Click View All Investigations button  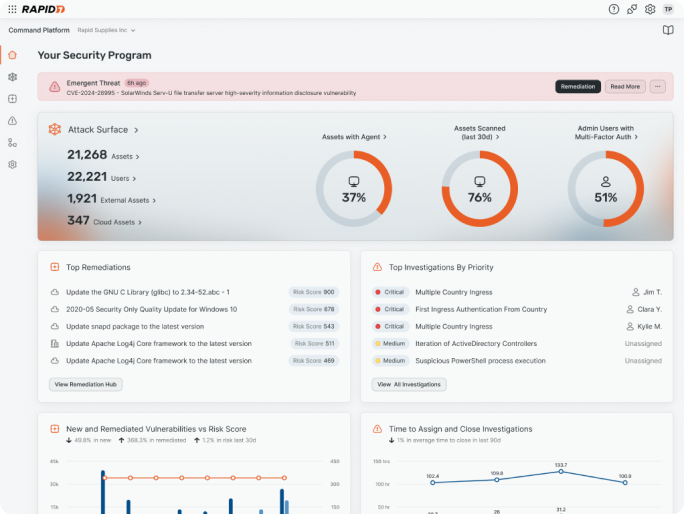(x=409, y=384)
